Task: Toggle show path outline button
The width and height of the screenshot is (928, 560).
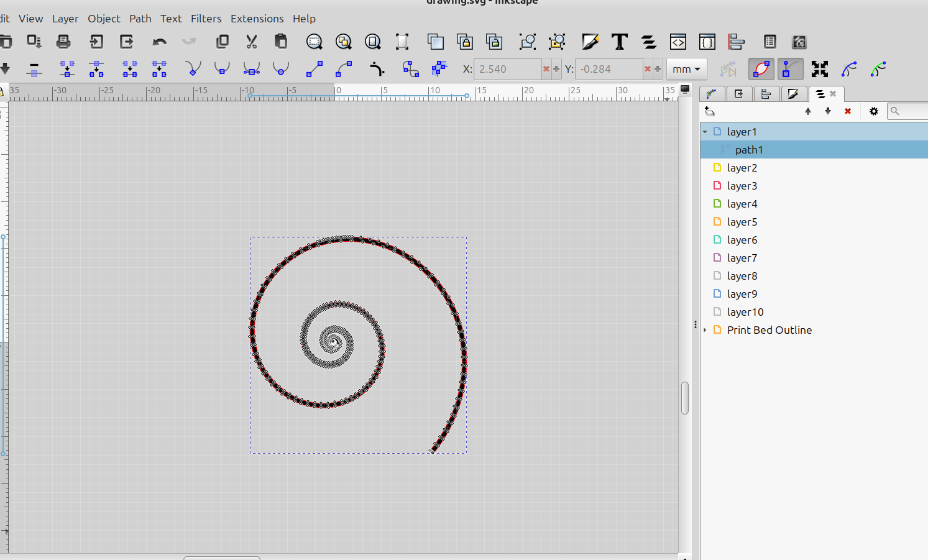Action: coord(761,69)
